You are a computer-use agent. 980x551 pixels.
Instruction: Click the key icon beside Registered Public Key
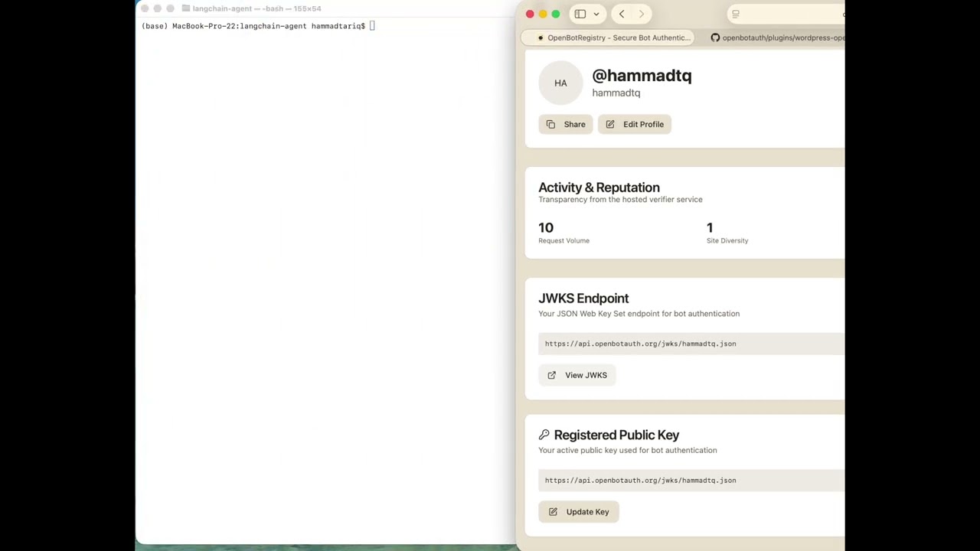[544, 435]
